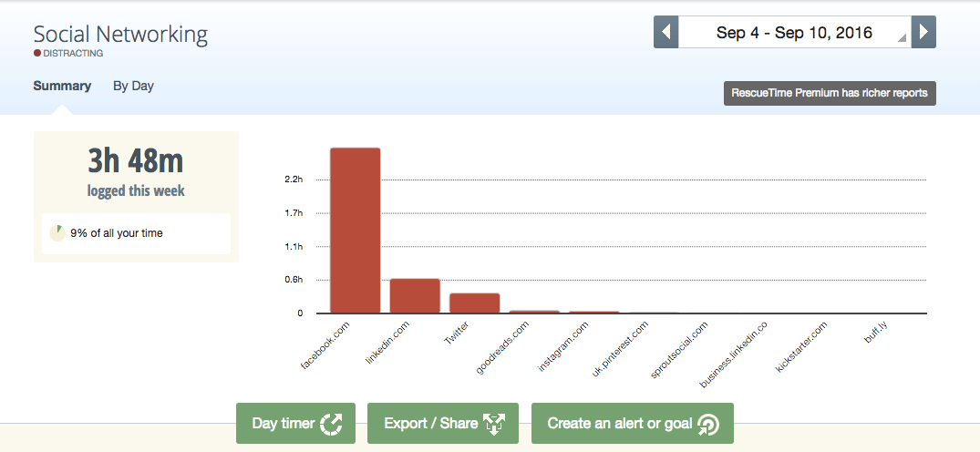Click Create an alert or goal button
The image size is (980, 452).
tap(633, 424)
